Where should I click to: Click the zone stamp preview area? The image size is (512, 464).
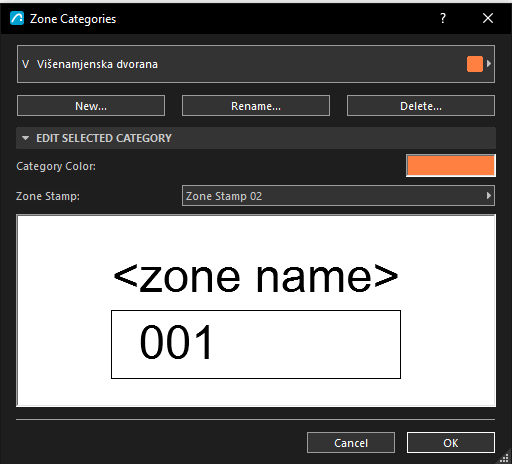pyautogui.click(x=256, y=311)
